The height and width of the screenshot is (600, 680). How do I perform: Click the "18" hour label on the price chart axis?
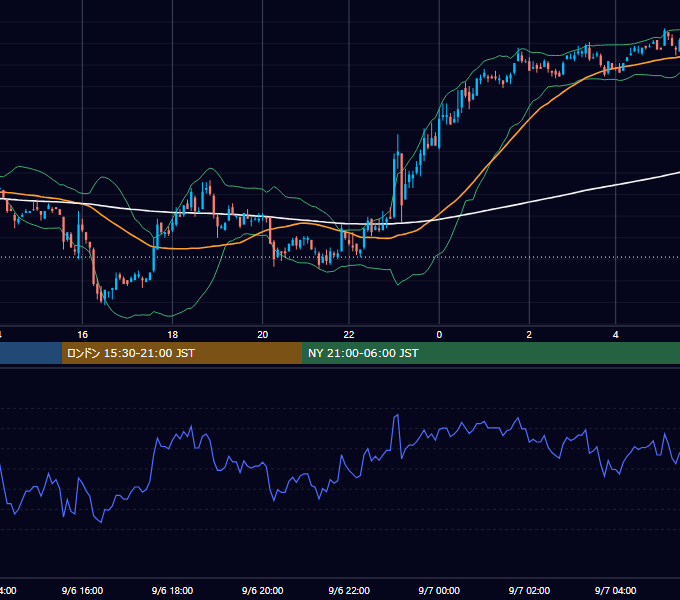[173, 335]
